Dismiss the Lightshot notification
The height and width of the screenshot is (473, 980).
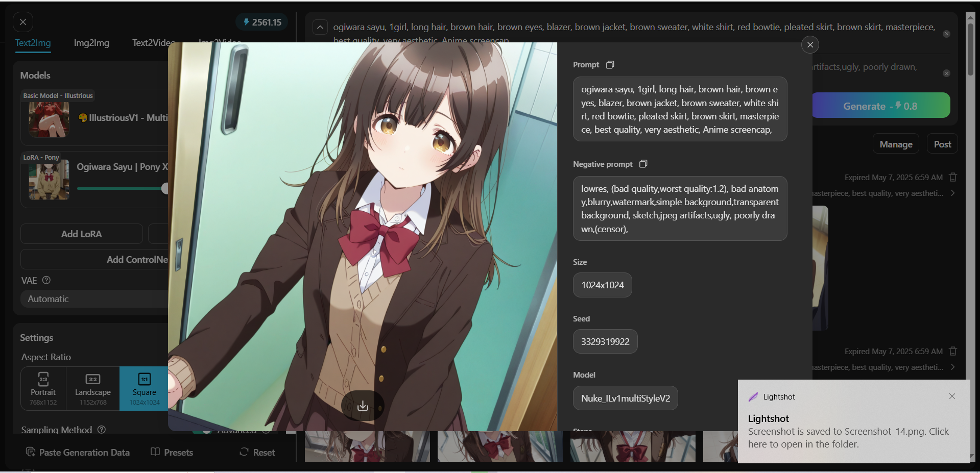coord(952,396)
